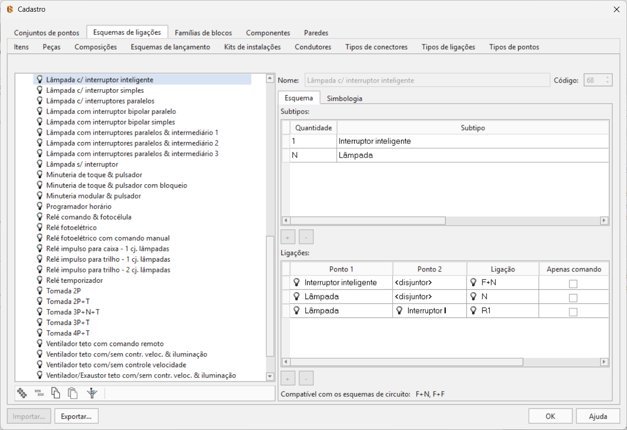Screen dimensions: 627x430
Task: Click the remove dash icon below the list
Action: [x=39, y=394]
